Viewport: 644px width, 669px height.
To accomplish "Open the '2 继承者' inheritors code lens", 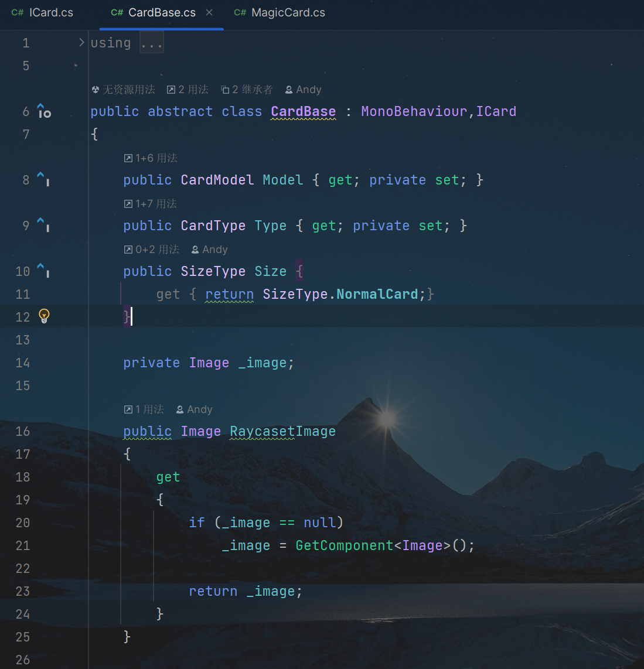I will point(247,90).
